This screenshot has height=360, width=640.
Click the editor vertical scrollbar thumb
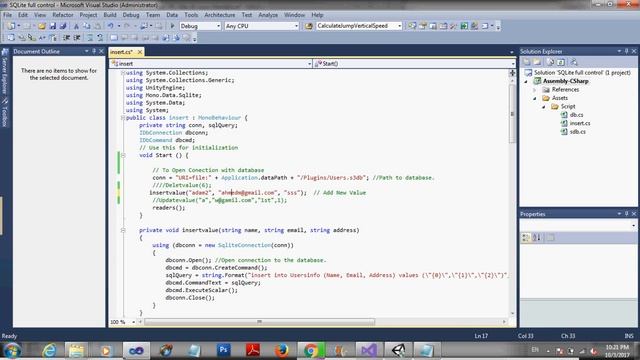[512, 114]
